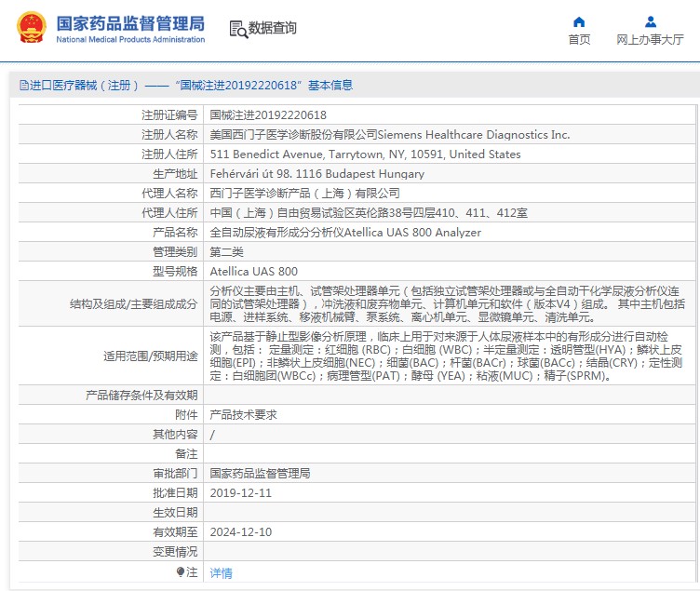Click the 产品名称 label
700x591 pixels.
[x=175, y=232]
